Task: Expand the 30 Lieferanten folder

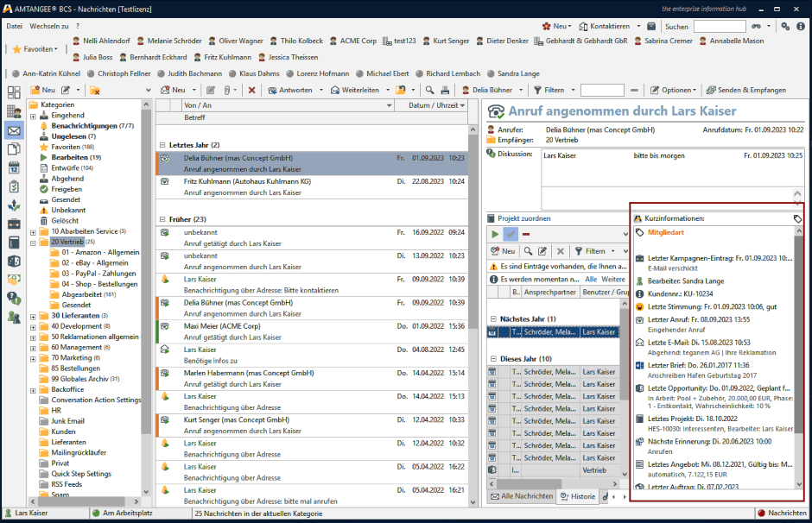Action: [33, 317]
